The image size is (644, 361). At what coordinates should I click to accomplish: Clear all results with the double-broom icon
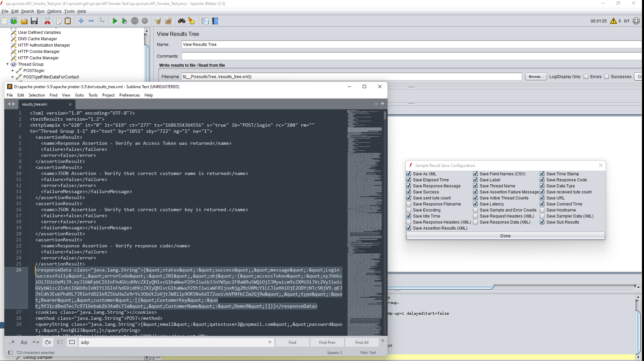click(x=168, y=21)
